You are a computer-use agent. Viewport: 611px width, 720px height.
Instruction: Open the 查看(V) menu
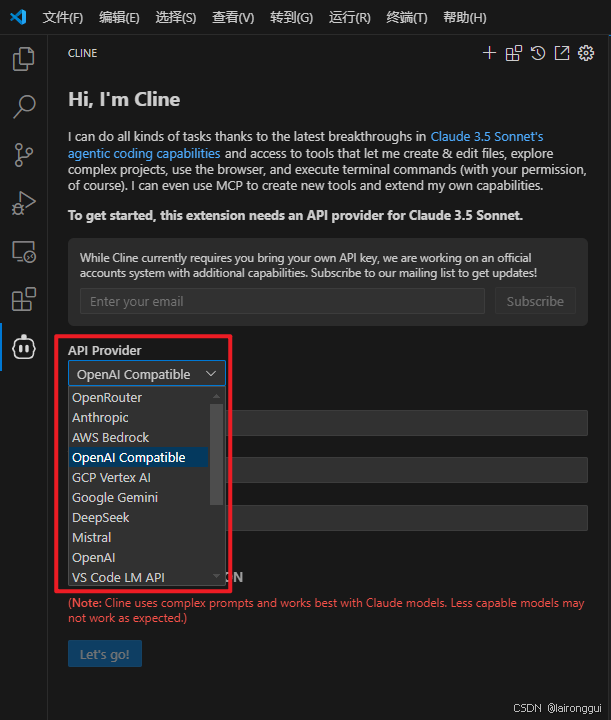[x=233, y=17]
